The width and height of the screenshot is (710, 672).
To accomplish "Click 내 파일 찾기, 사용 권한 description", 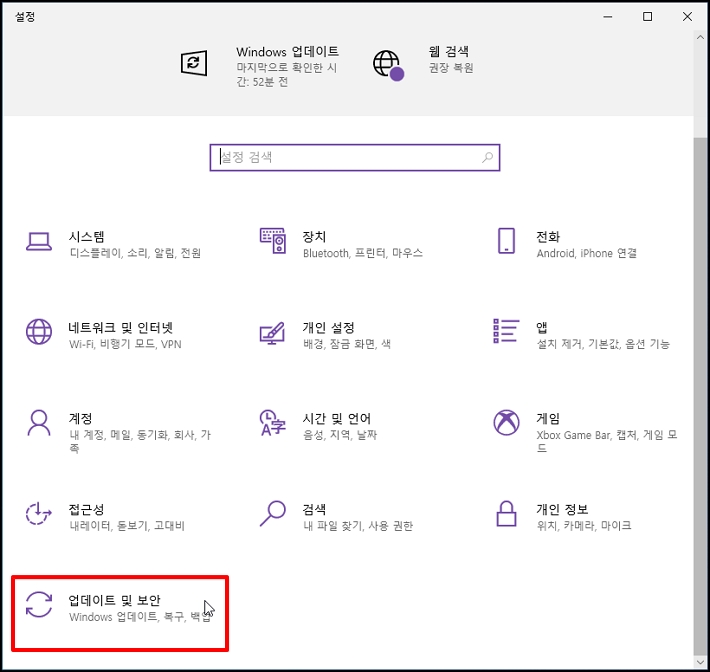I will [358, 526].
